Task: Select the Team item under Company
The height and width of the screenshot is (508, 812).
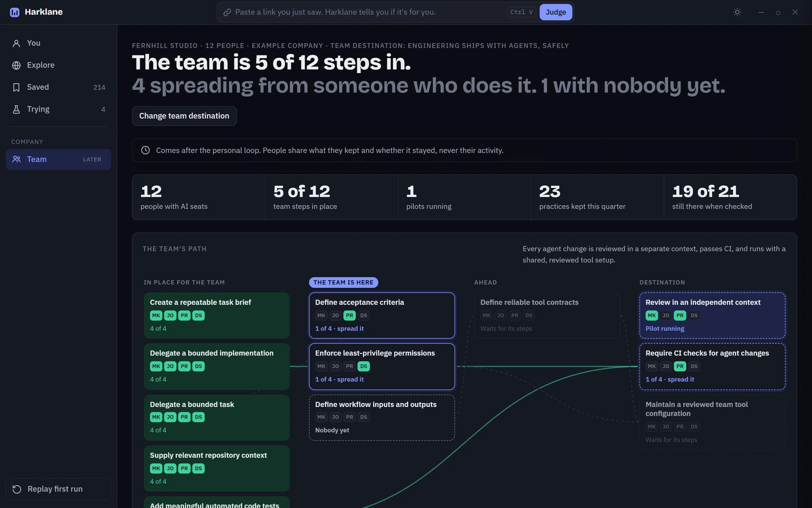Action: click(x=58, y=159)
